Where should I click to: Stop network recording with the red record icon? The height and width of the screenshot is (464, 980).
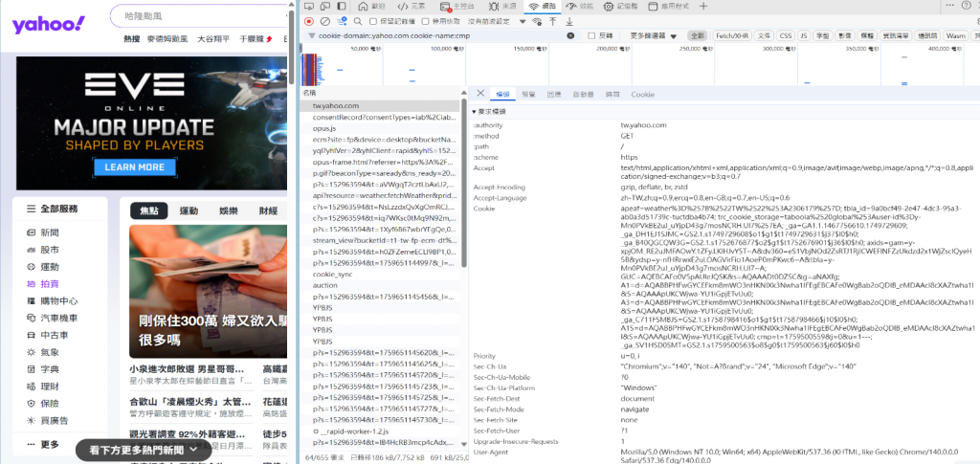point(309,21)
